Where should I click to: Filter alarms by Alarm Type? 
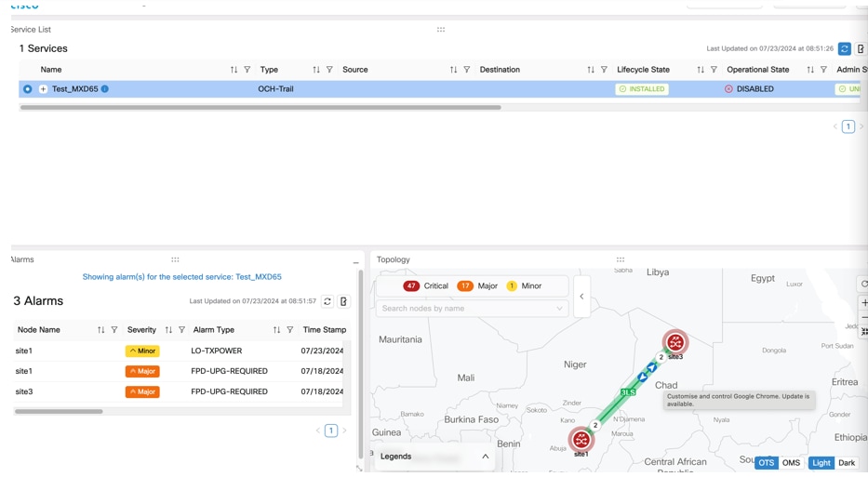tap(289, 330)
